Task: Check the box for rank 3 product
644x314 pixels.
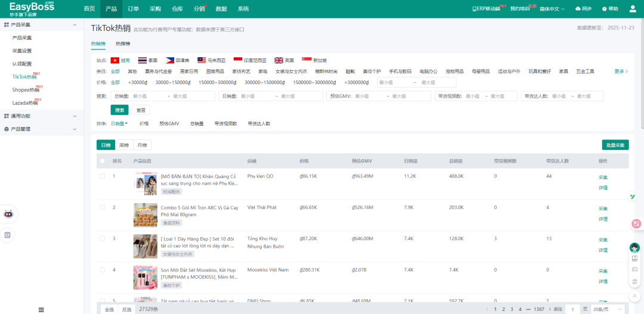Action: 103,238
